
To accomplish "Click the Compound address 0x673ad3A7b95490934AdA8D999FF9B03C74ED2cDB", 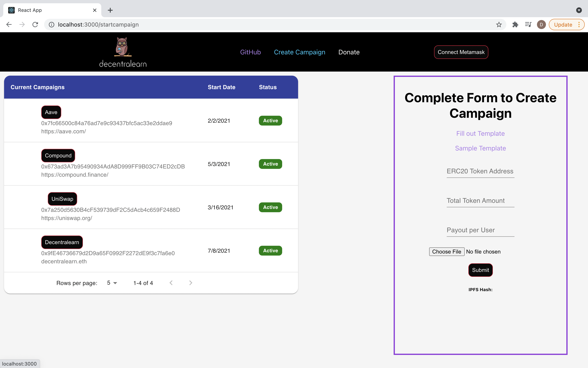I will point(113,166).
